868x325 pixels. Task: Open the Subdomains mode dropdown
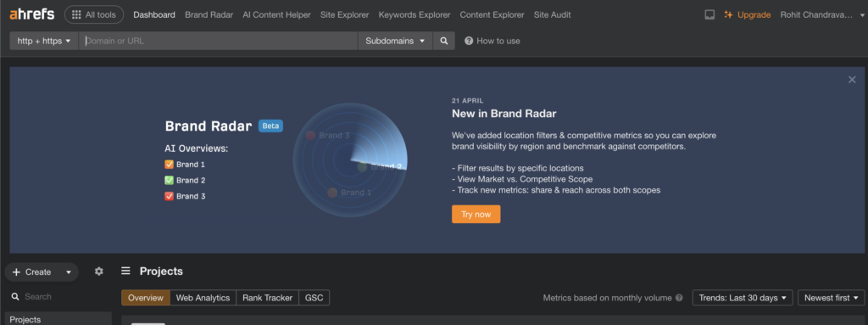click(x=395, y=41)
